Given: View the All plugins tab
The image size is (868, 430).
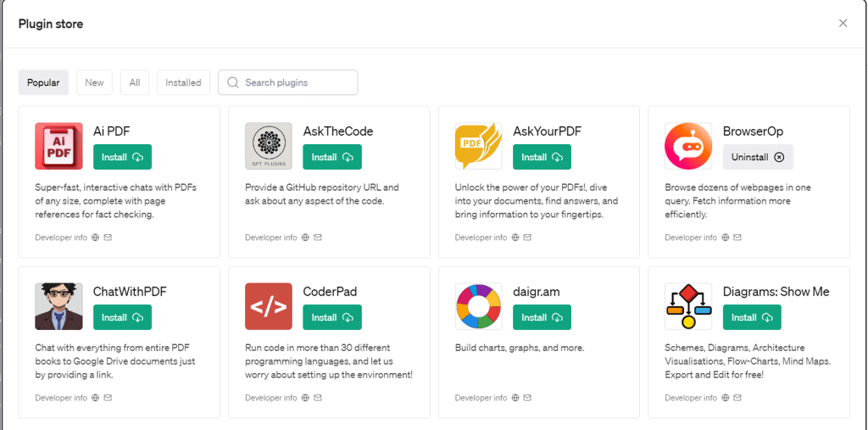Looking at the screenshot, I should coord(135,82).
